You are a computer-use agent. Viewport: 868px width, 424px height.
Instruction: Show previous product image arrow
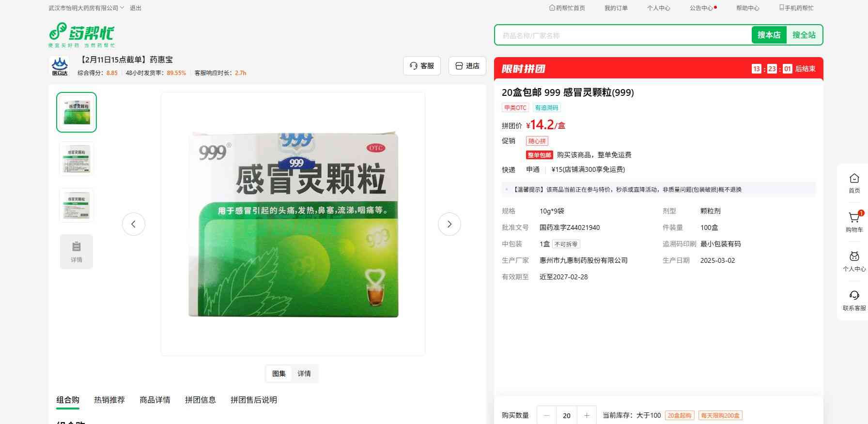pyautogui.click(x=134, y=224)
